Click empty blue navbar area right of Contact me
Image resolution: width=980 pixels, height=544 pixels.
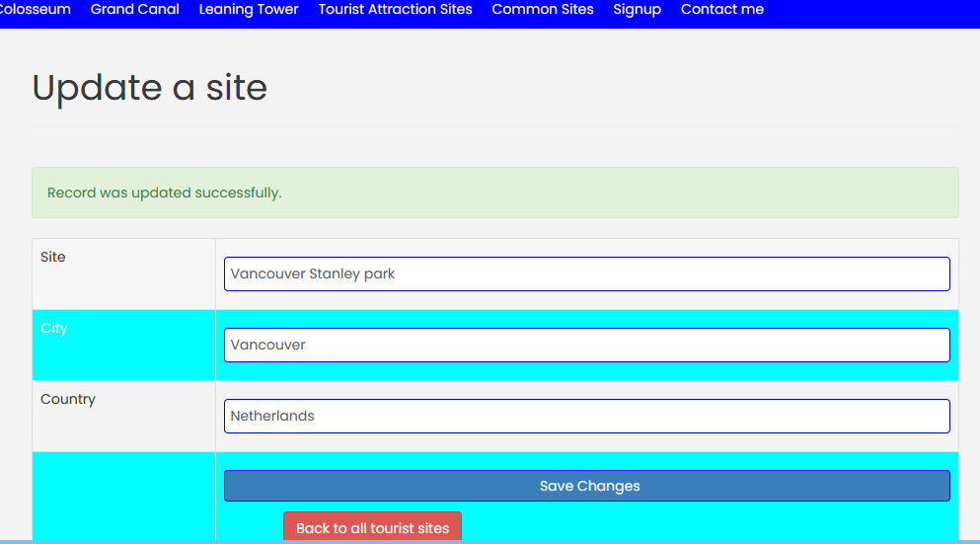coord(868,12)
